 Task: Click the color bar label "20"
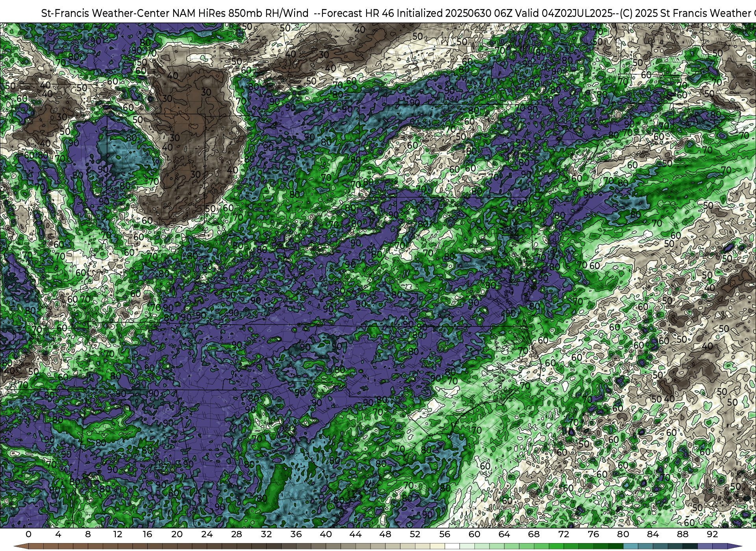click(177, 534)
